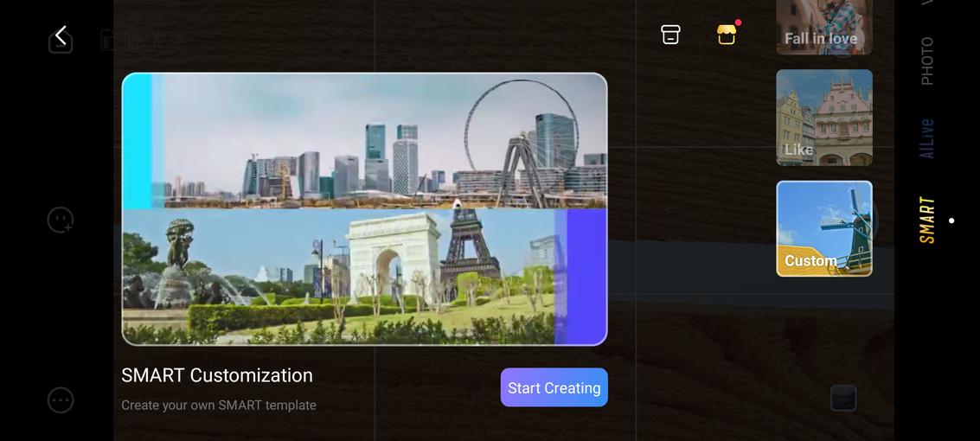This screenshot has width=980, height=441.
Task: Tap the cut-off mode tab above PHOTO
Action: pyautogui.click(x=927, y=3)
